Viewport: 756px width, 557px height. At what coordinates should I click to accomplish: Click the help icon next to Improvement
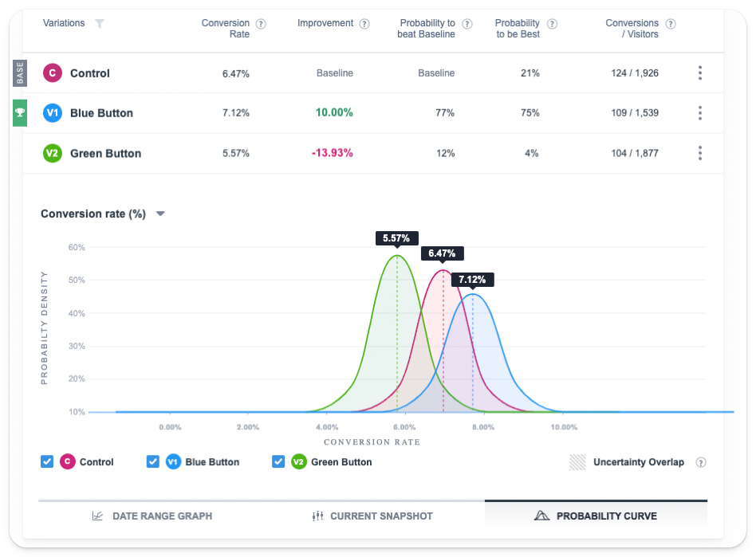point(364,24)
